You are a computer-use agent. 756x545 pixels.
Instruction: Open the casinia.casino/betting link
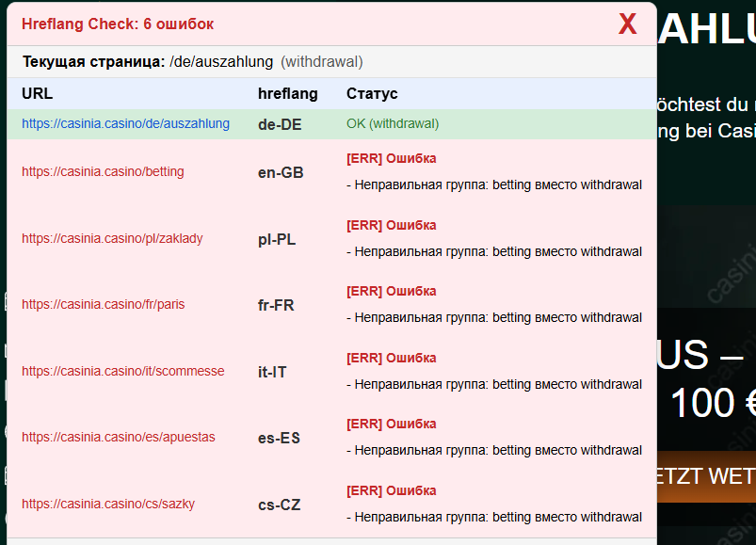click(103, 171)
